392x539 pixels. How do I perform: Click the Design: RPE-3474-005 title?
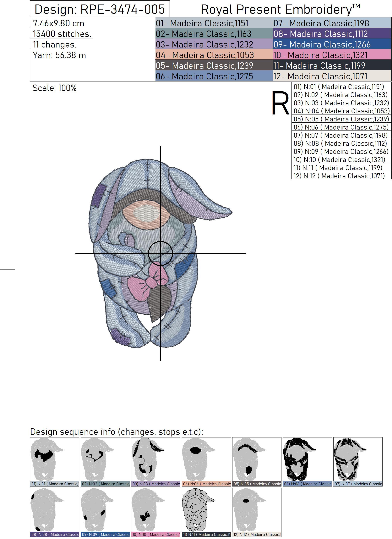(x=100, y=9)
